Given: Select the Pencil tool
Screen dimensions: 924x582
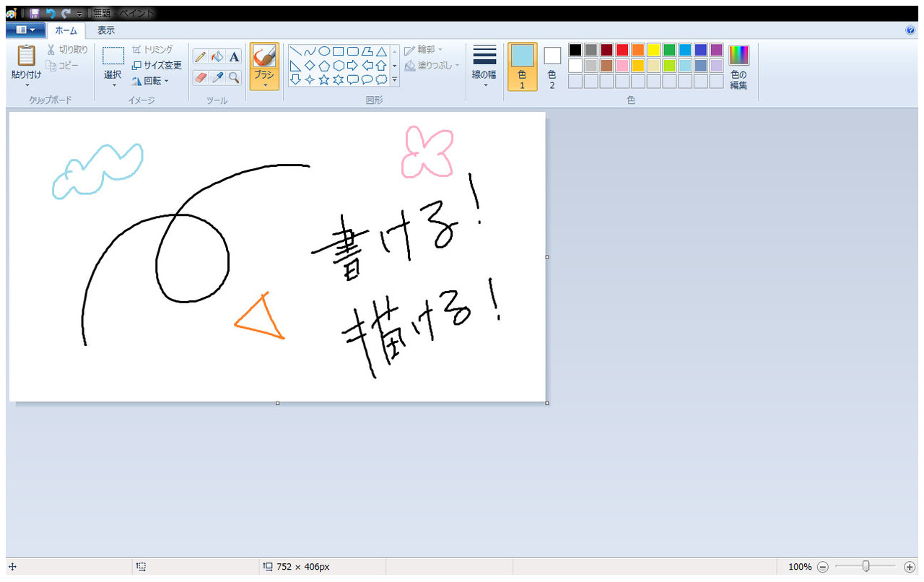Looking at the screenshot, I should 201,56.
